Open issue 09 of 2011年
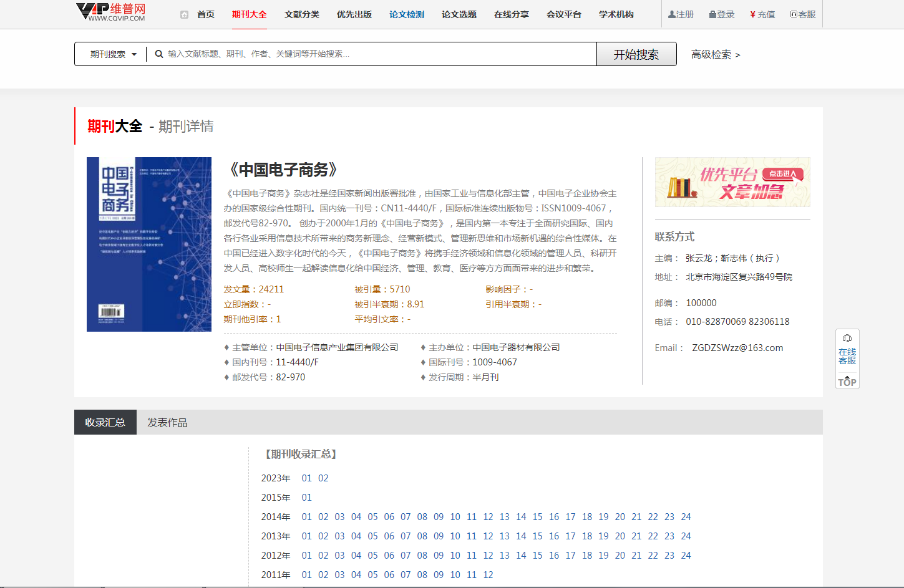 [439, 575]
